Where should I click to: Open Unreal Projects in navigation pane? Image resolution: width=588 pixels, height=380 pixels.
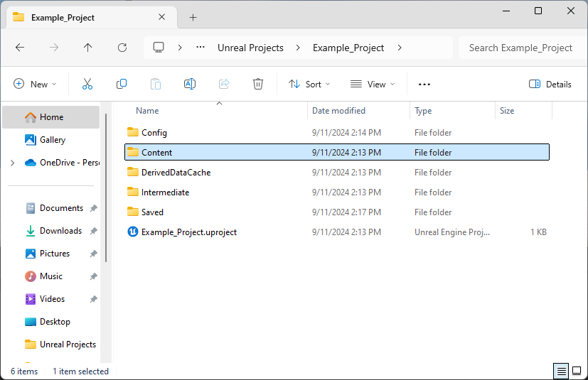pos(51,344)
